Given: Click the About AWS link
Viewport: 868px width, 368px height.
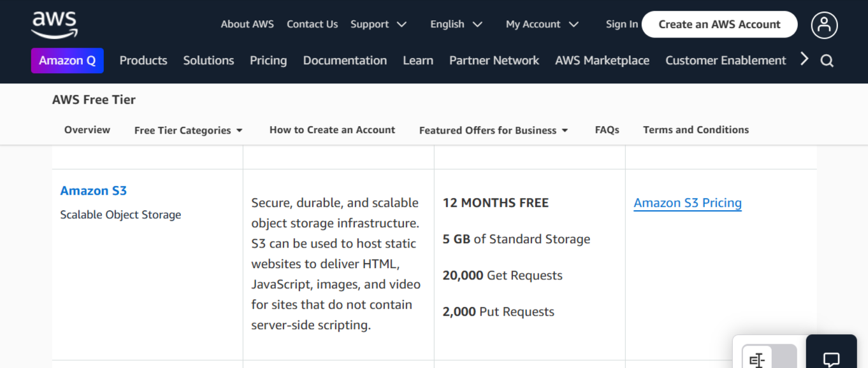Looking at the screenshot, I should pyautogui.click(x=247, y=24).
